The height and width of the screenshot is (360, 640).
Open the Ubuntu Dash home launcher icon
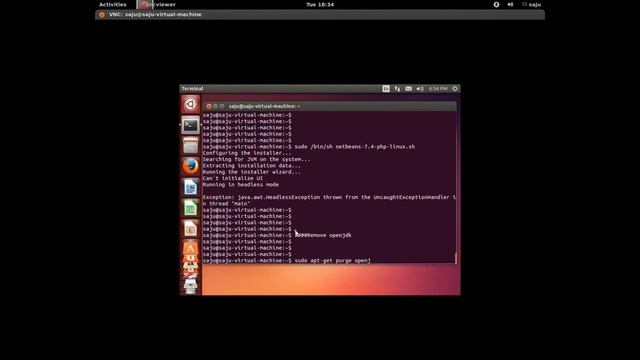(x=190, y=104)
